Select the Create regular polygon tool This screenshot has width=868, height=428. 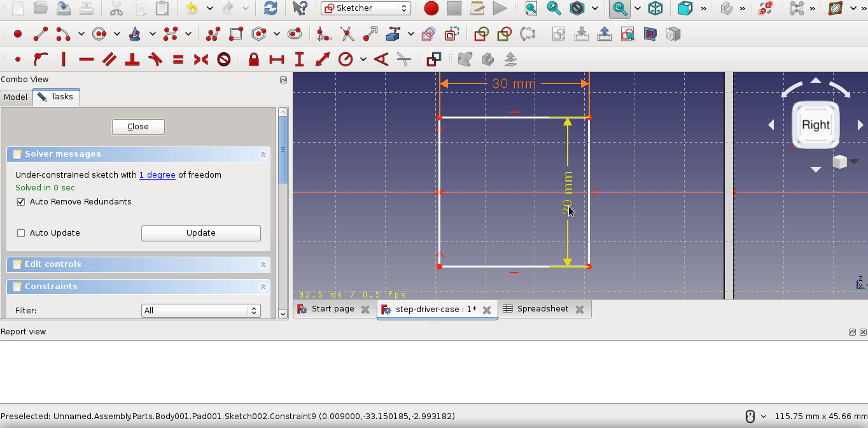point(258,34)
